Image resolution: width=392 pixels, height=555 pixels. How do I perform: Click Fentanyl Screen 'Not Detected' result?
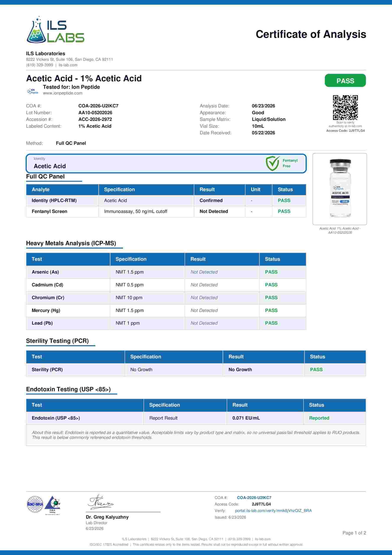click(214, 211)
